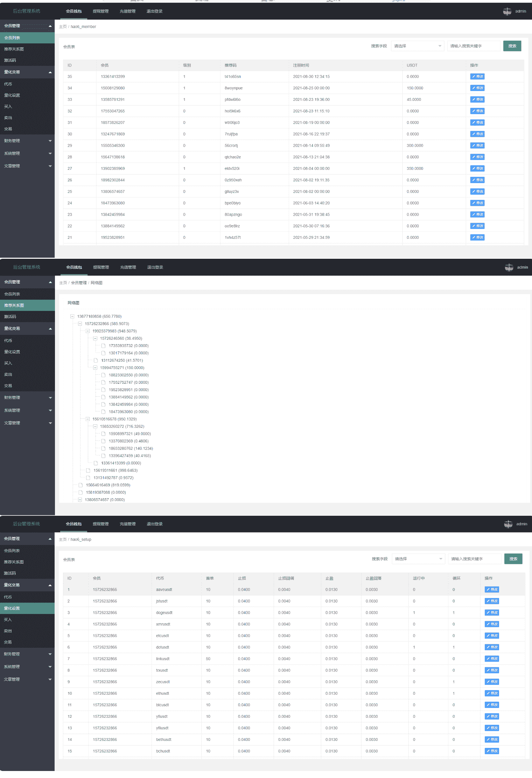Click tree node 13131492787 (0.9572)

[113, 478]
